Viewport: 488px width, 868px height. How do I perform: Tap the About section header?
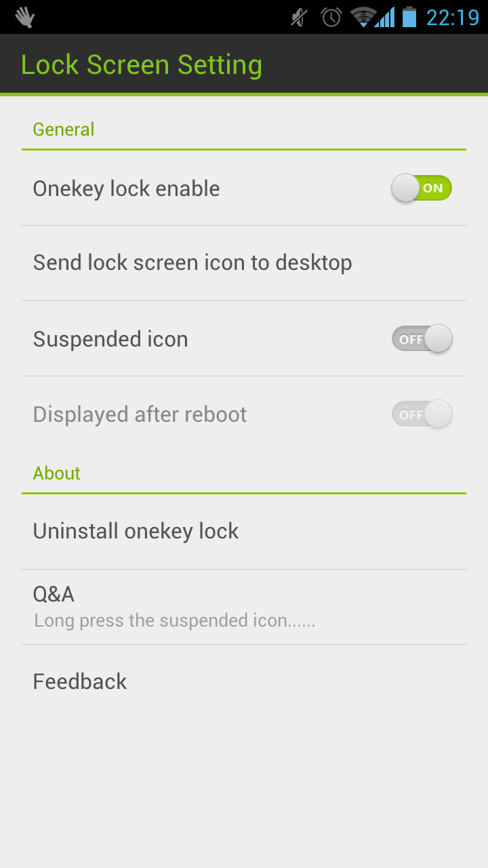click(x=57, y=473)
